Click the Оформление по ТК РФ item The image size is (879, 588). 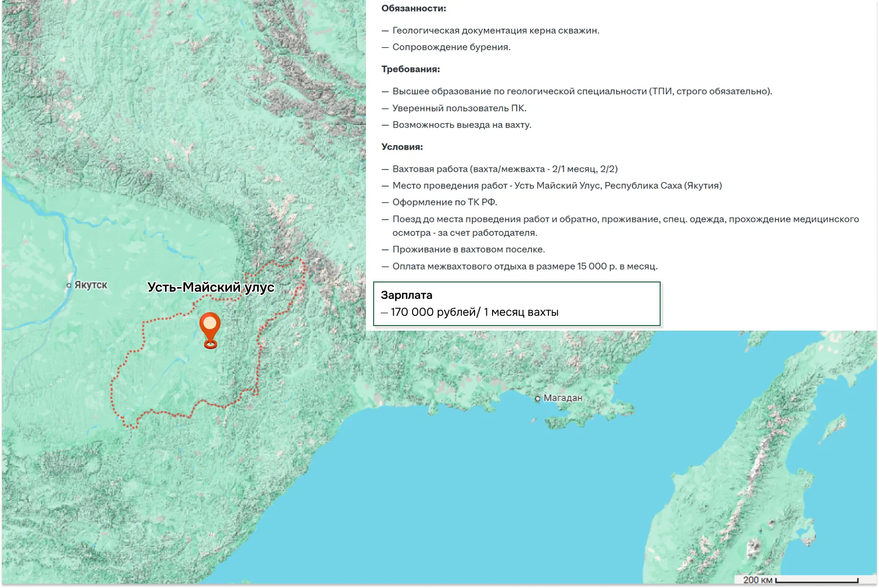pos(444,202)
